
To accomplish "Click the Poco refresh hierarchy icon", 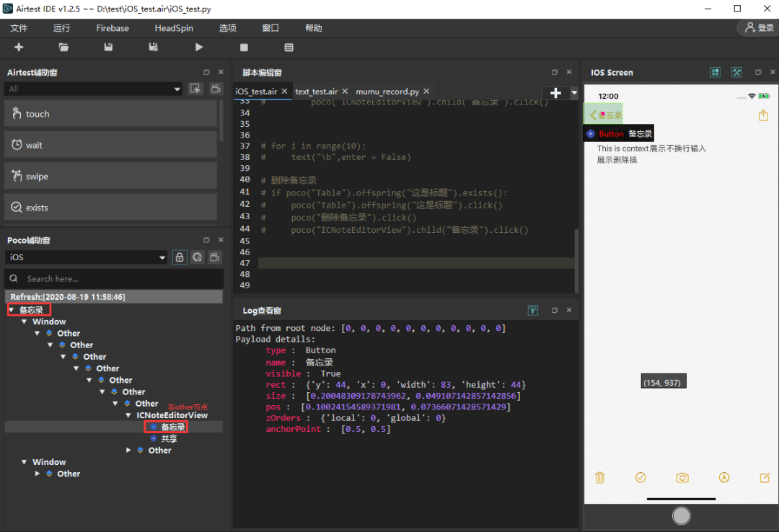I will 197,257.
